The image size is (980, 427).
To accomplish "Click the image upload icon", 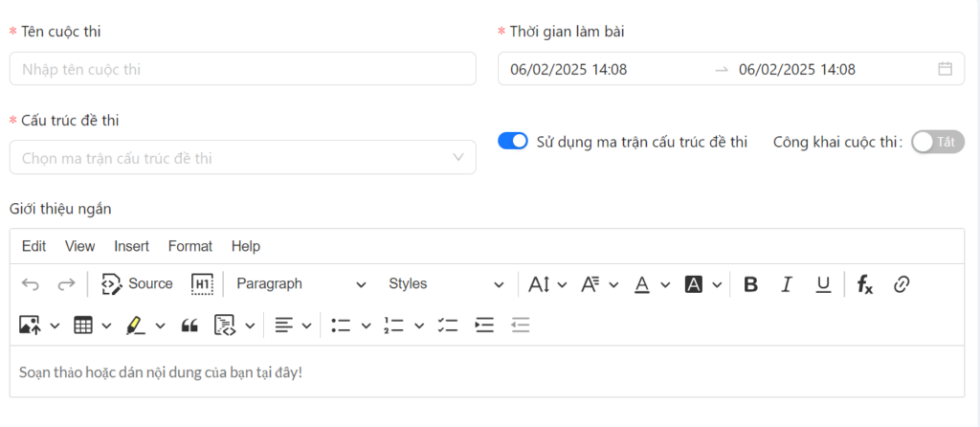I will coord(30,326).
